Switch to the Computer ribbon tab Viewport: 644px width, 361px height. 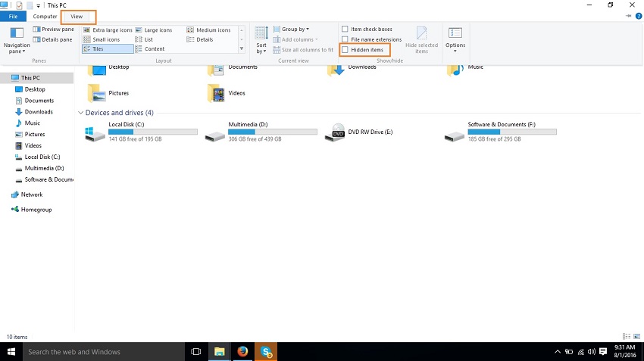coord(45,16)
